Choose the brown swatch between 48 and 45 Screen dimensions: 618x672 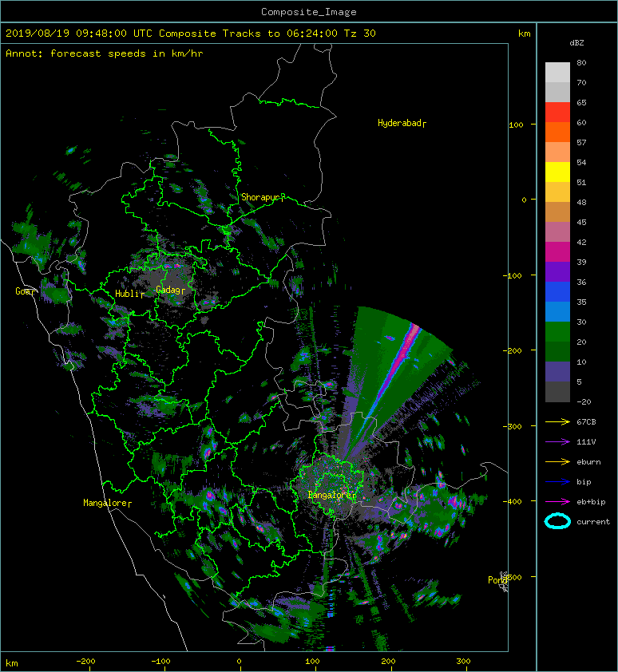[x=557, y=211]
